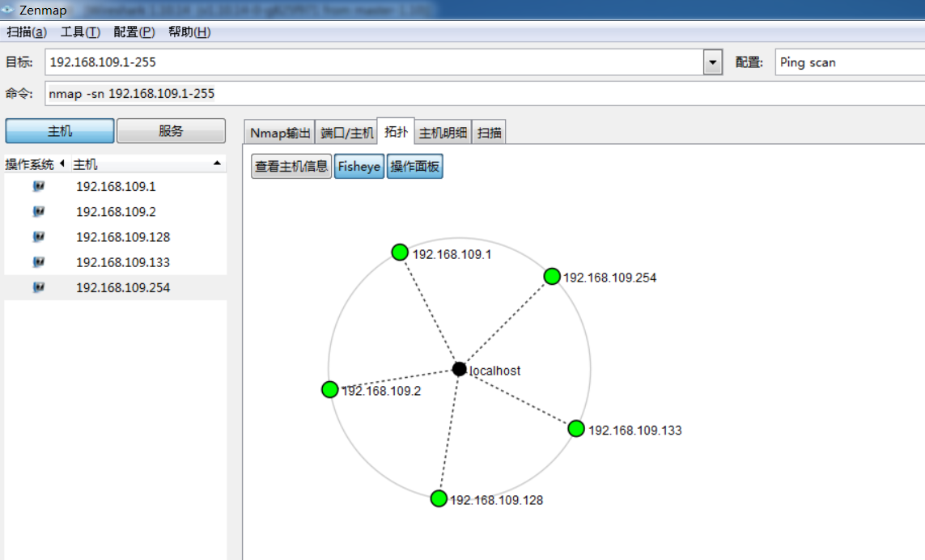Open the 扫描(a) menu
This screenshot has height=560, width=925.
(27, 32)
